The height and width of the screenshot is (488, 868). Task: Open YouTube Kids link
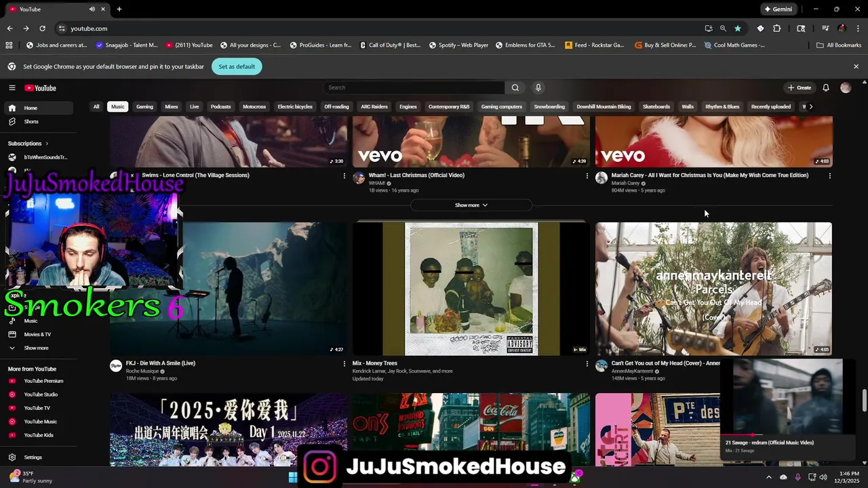coord(37,435)
